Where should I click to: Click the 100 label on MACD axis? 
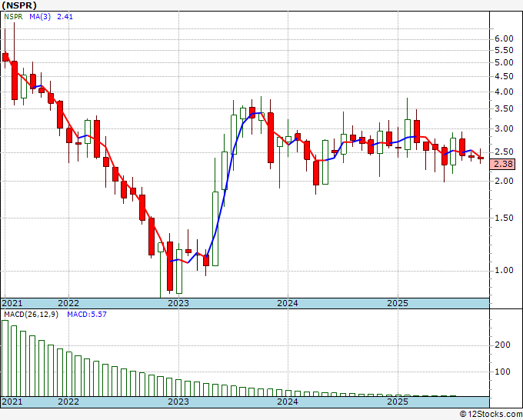501,372
